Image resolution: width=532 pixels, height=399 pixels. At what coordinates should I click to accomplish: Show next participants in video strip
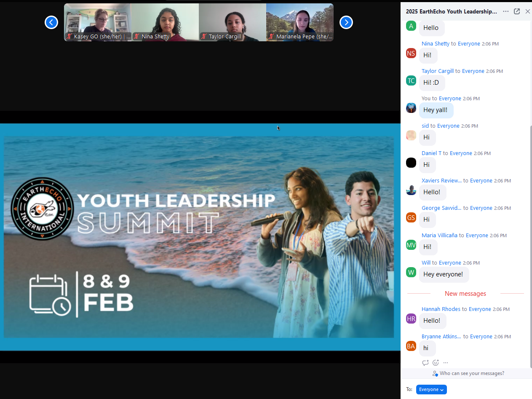346,22
